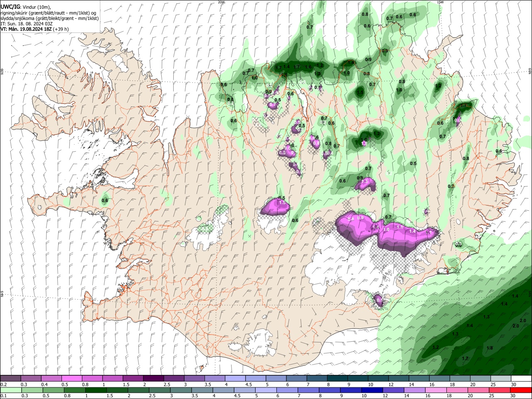Click the "0.6" value near the east coast

[499, 151]
